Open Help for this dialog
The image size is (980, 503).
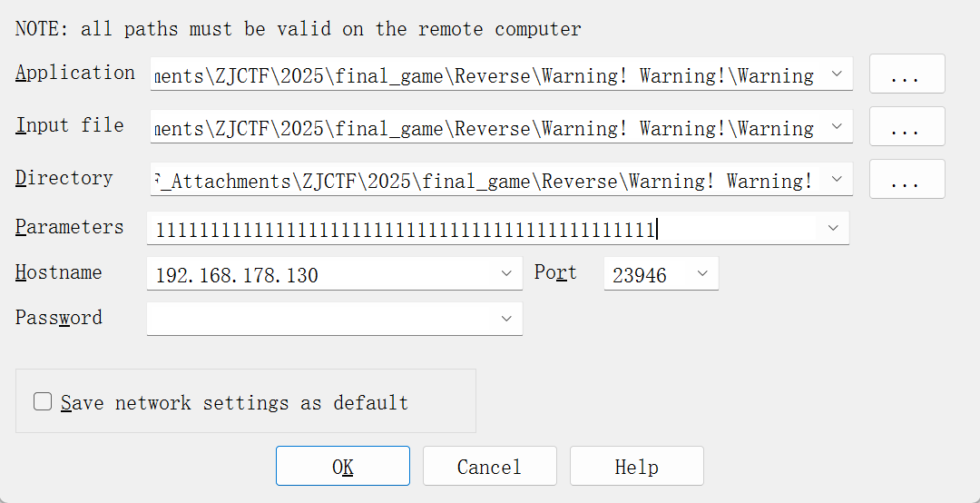click(x=636, y=467)
